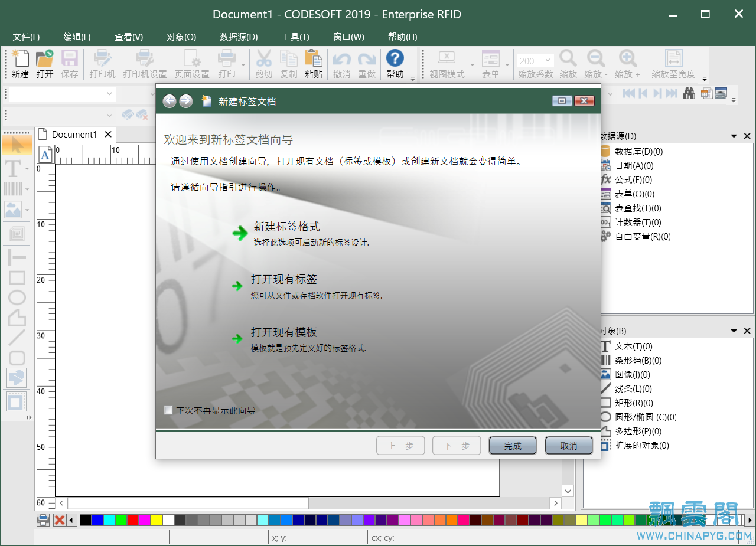This screenshot has width=756, height=546.
Task: Choose 打开现有标签 in the wizard
Action: [x=284, y=279]
